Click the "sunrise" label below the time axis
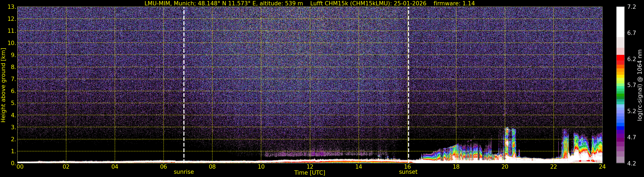The height and width of the screenshot is (177, 644). pyautogui.click(x=184, y=172)
